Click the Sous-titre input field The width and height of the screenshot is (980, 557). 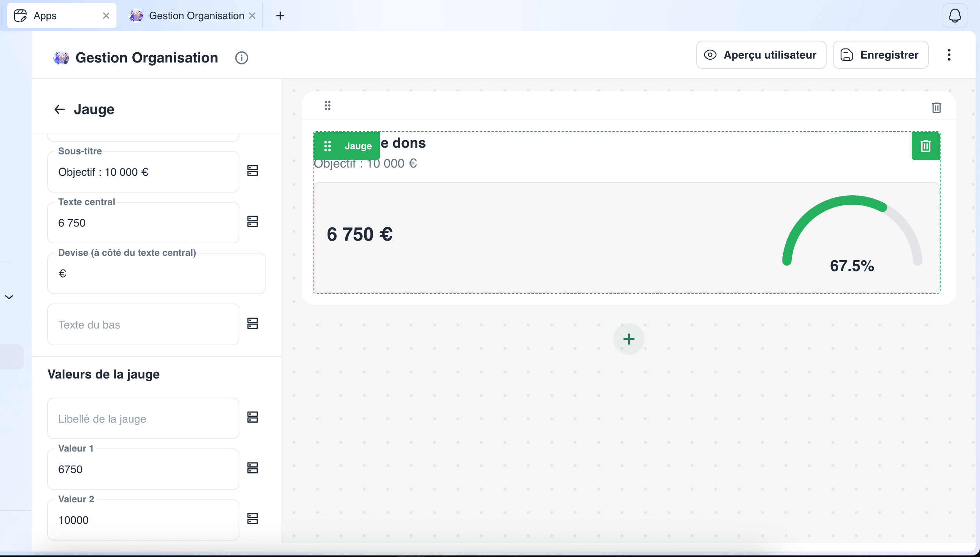click(x=143, y=172)
